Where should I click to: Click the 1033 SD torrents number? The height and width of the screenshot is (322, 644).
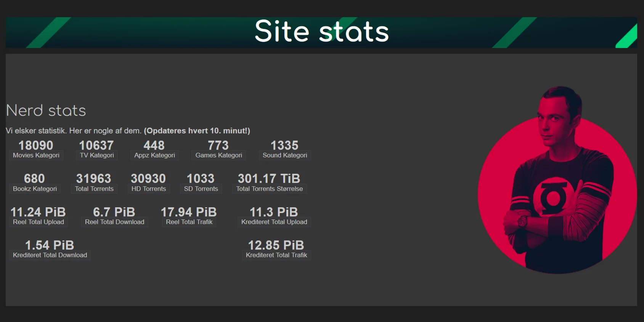click(201, 178)
